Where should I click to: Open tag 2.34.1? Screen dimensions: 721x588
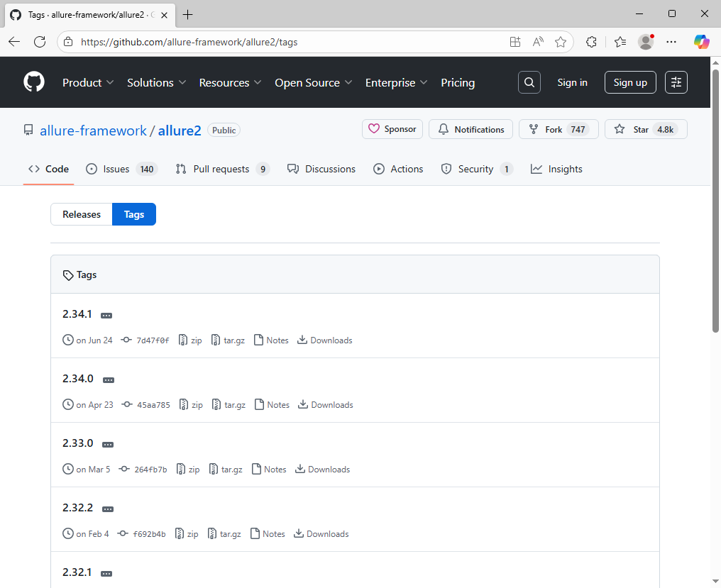pos(77,314)
